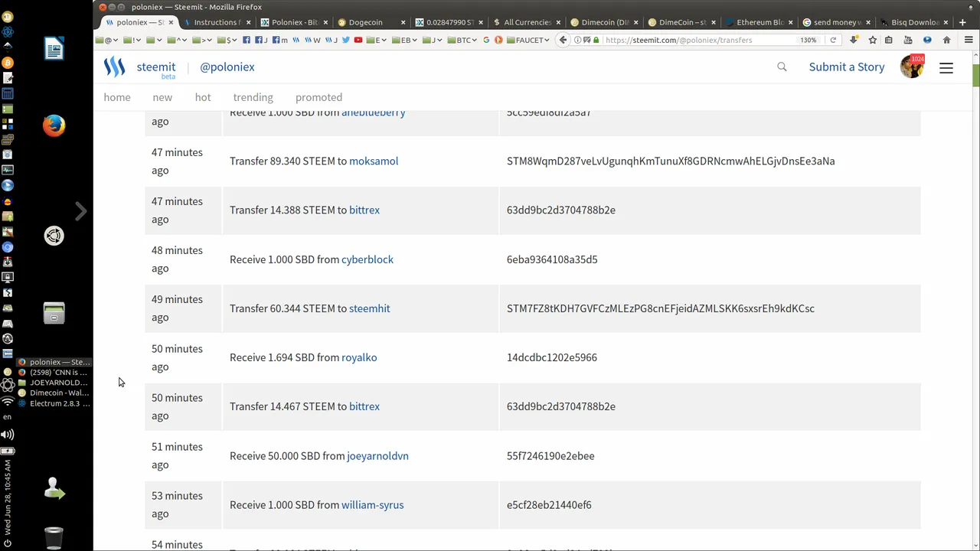Open the YouTube bookmark icon
The width and height of the screenshot is (980, 551).
358,40
